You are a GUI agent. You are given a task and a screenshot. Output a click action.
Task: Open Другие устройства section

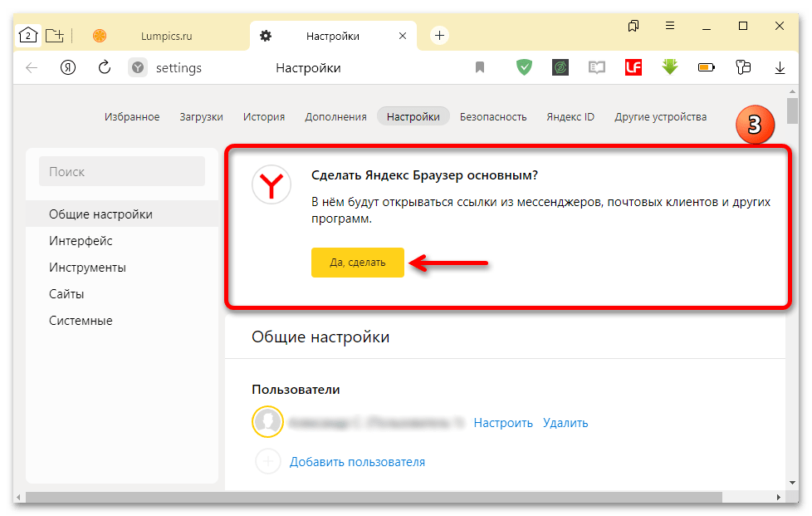[660, 116]
